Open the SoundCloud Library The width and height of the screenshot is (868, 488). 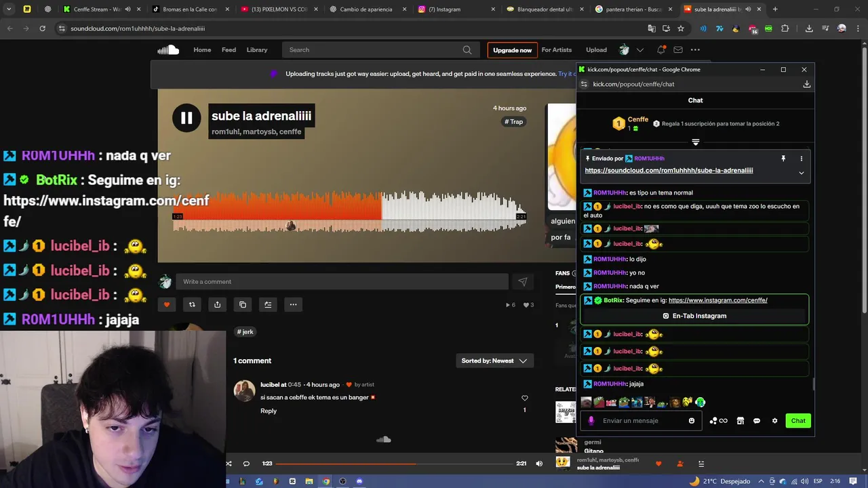click(x=257, y=49)
